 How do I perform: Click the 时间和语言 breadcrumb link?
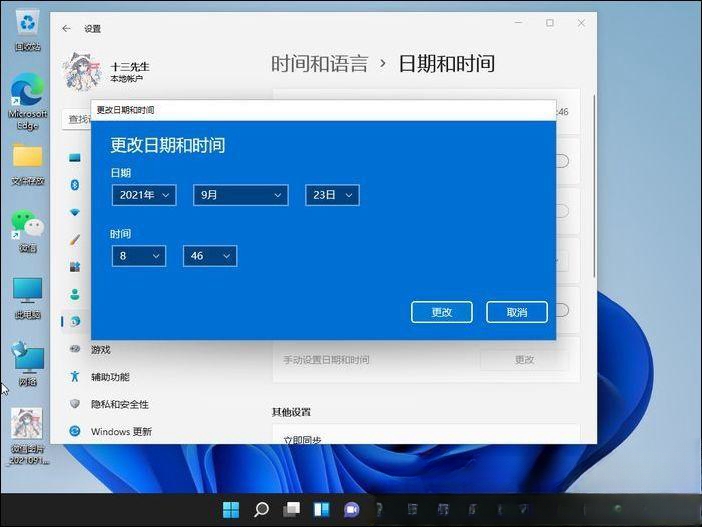point(320,64)
